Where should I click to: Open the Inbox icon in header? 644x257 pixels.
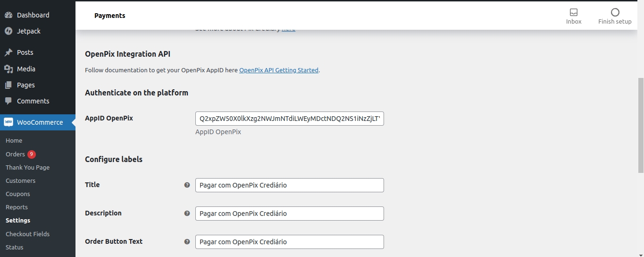(x=574, y=12)
